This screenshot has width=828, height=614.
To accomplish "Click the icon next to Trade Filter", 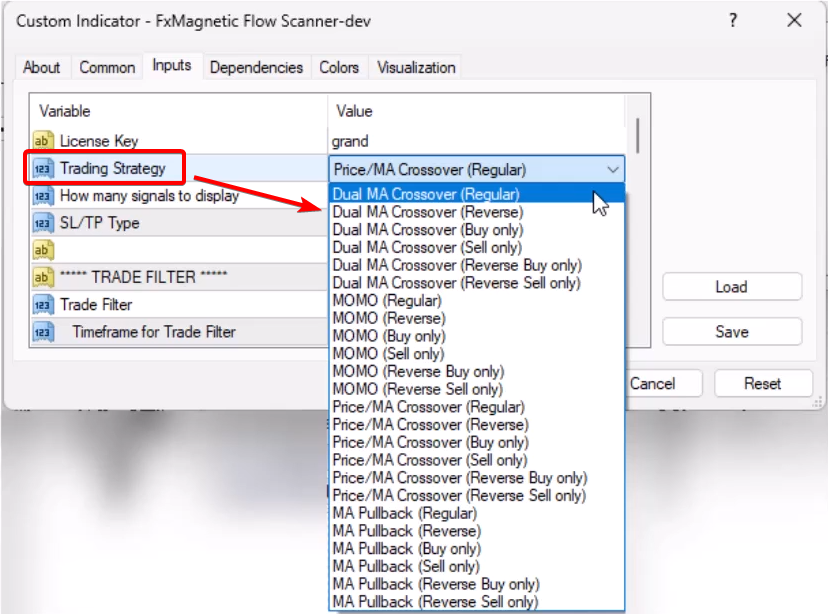I will click(x=43, y=304).
